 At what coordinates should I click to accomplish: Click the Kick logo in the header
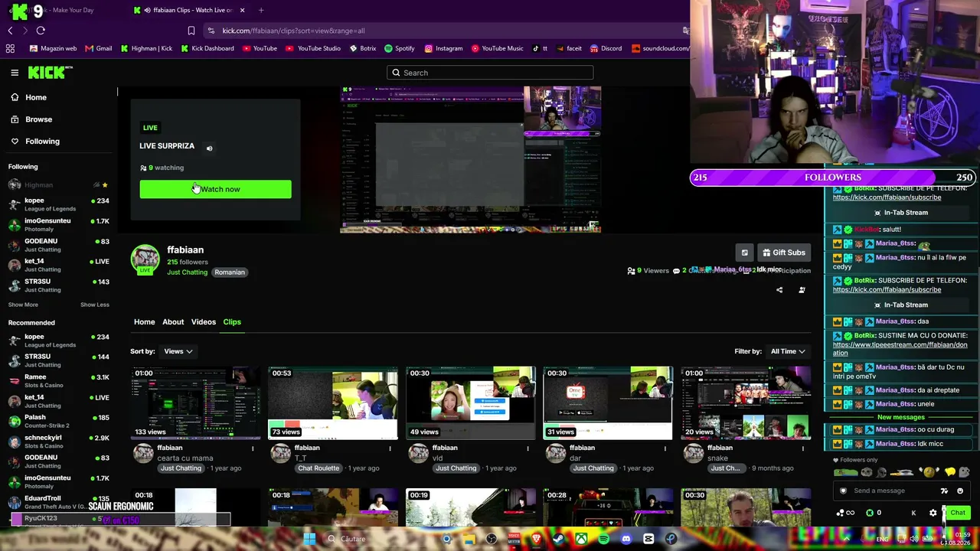[51, 73]
